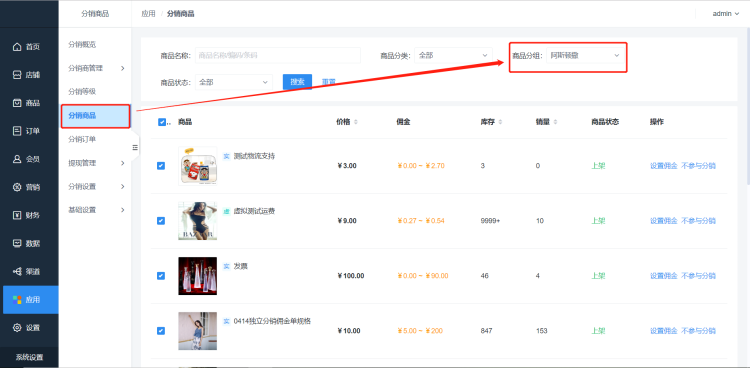Click the 实 tag of 0414独立分销佣金单规格
This screenshot has height=368, width=750.
(227, 322)
